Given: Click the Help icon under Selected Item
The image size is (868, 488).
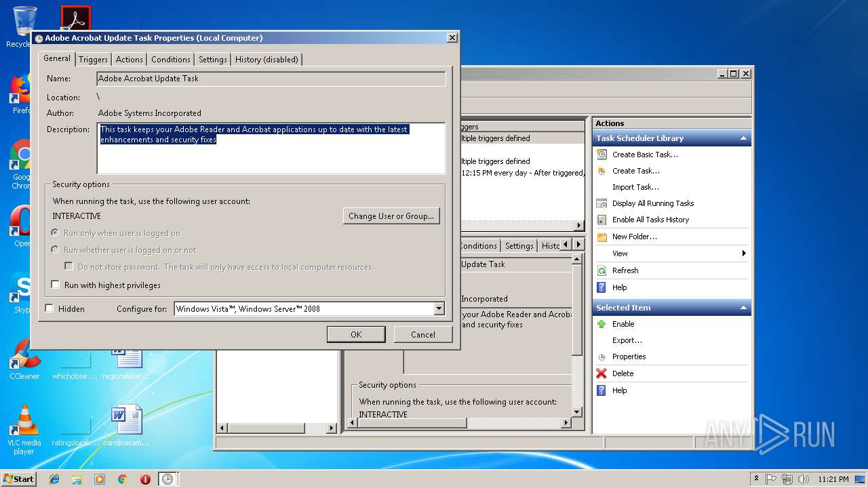Looking at the screenshot, I should (601, 390).
